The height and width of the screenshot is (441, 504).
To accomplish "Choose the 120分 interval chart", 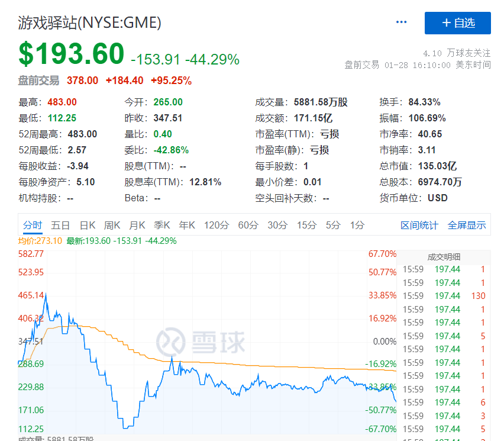I will click(217, 226).
